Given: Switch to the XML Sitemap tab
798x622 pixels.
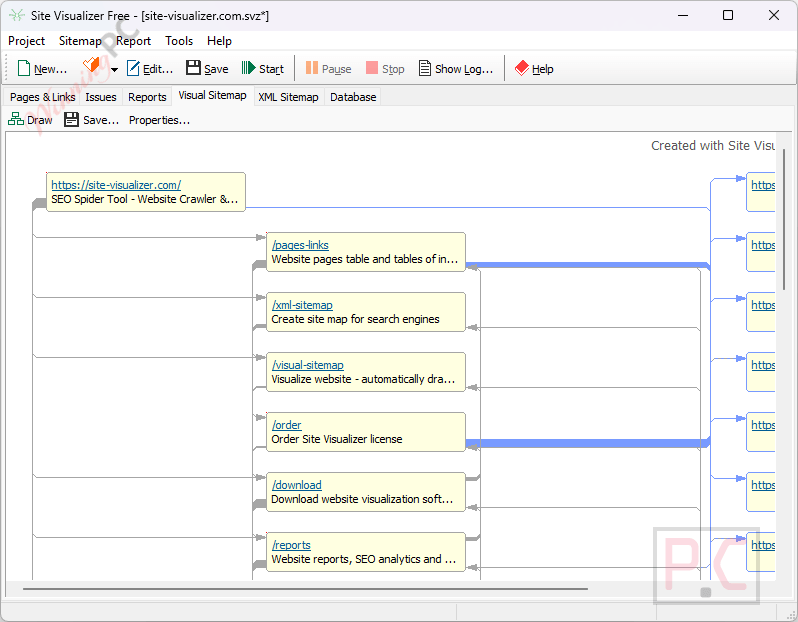Looking at the screenshot, I should pos(288,97).
